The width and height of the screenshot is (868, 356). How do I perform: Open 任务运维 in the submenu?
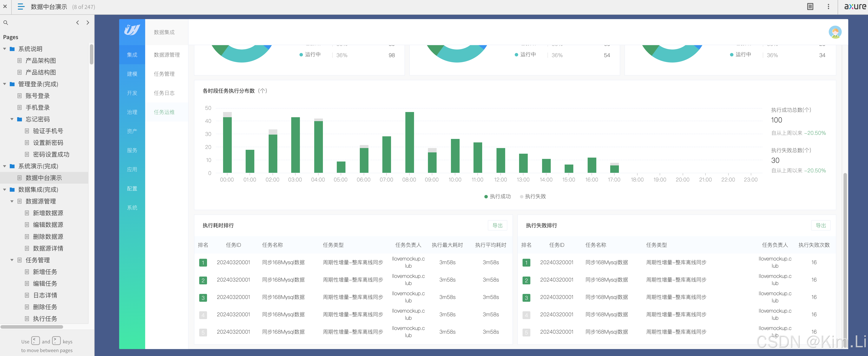167,112
